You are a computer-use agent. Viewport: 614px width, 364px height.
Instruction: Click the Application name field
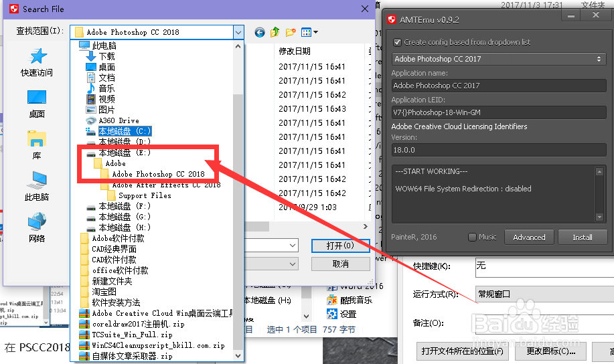(498, 86)
